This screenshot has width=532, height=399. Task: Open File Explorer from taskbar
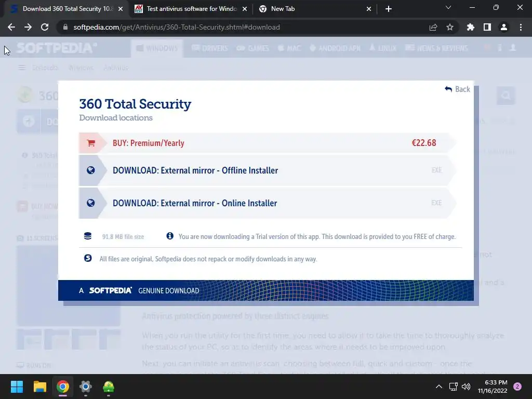39,387
